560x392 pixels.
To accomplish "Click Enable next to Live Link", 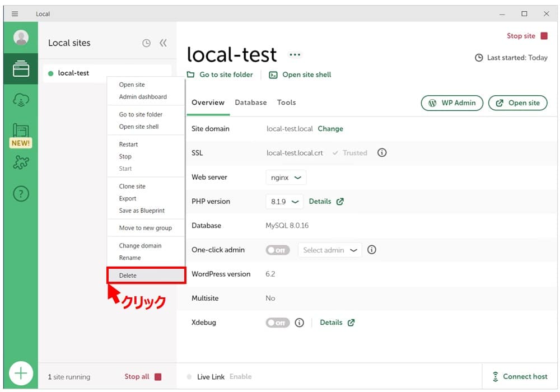I will tap(240, 377).
